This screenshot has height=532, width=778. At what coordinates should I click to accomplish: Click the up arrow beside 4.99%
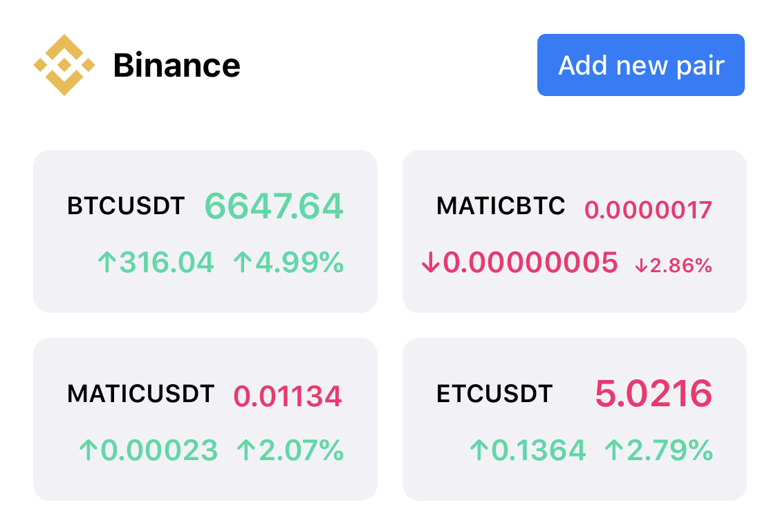click(x=242, y=262)
